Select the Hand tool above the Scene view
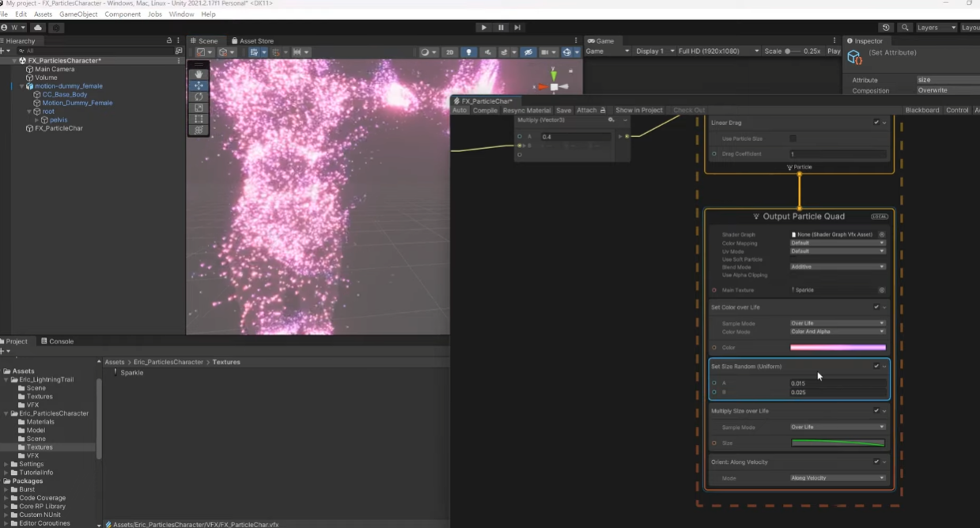 tap(199, 74)
